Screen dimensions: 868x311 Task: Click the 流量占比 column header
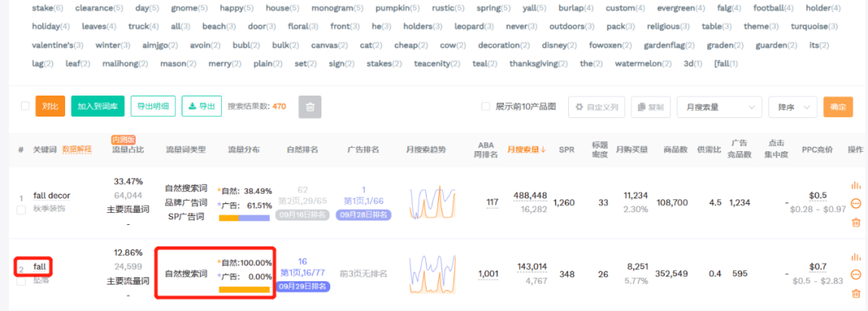tap(128, 149)
